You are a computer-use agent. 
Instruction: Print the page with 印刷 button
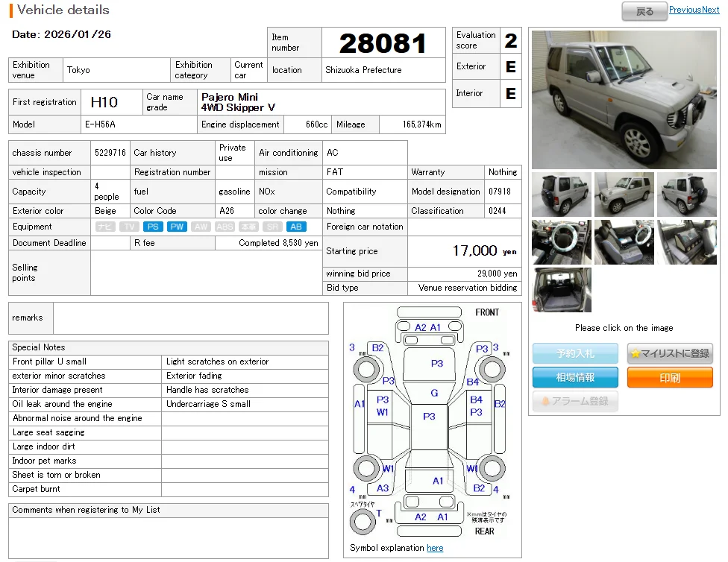(670, 377)
